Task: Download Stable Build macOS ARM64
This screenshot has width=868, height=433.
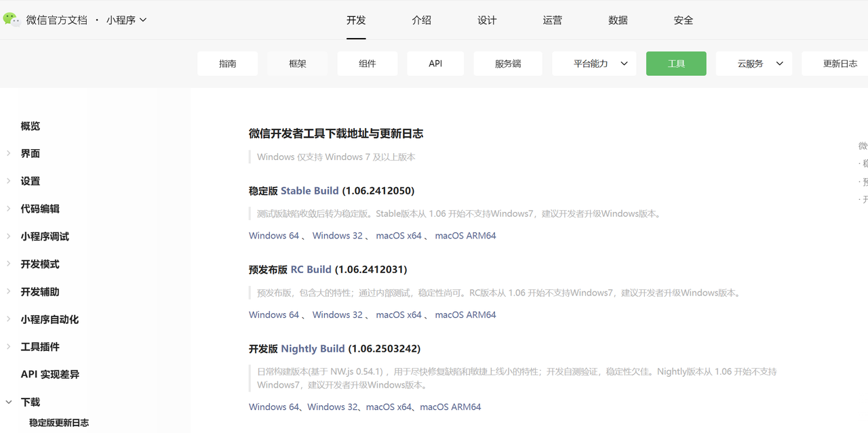Action: tap(466, 236)
